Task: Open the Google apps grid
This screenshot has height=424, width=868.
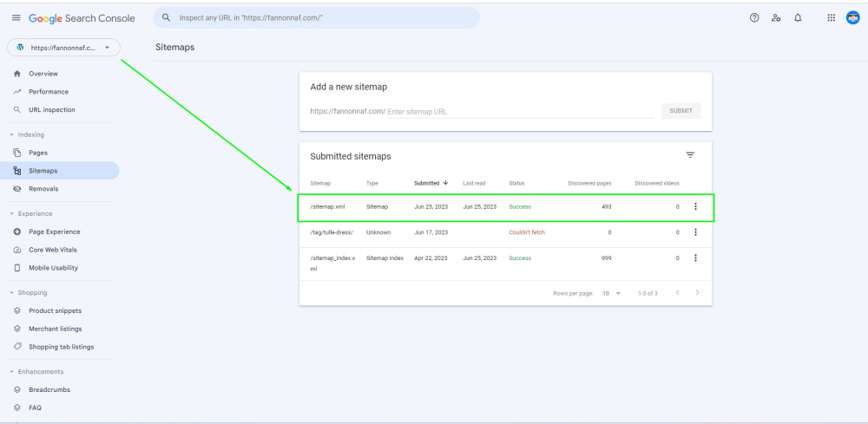Action: pos(831,18)
